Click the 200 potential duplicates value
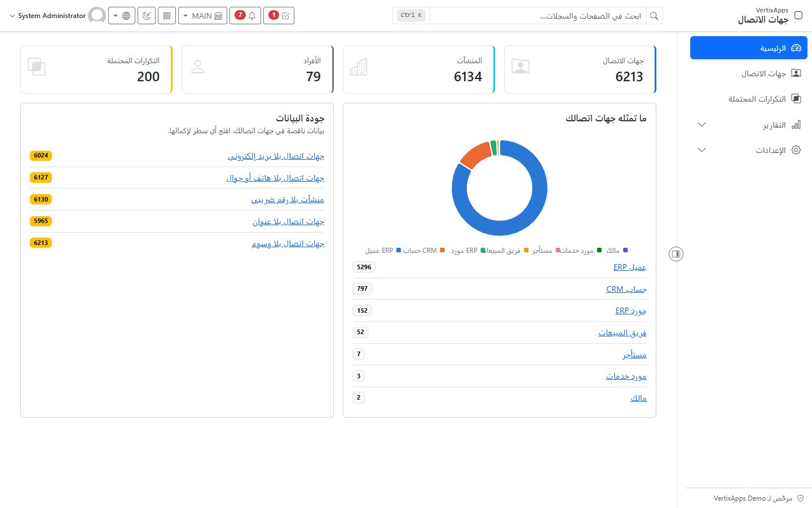Viewport: 812px width, 508px height. pos(148,77)
